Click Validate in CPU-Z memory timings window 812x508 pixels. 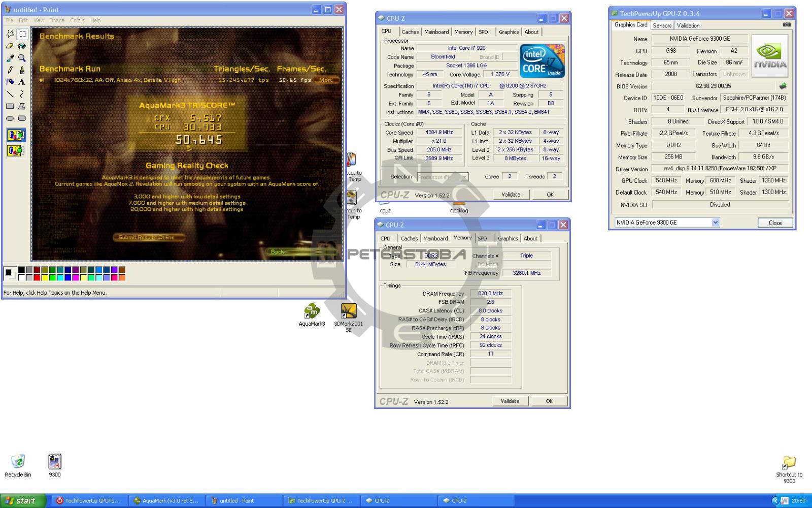(510, 401)
